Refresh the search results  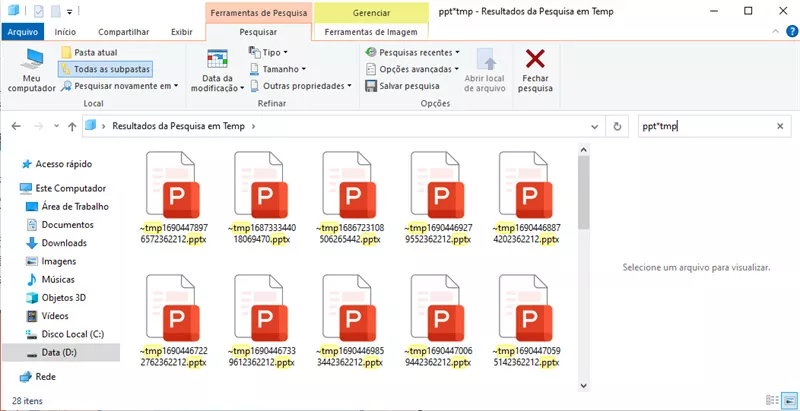click(x=617, y=126)
